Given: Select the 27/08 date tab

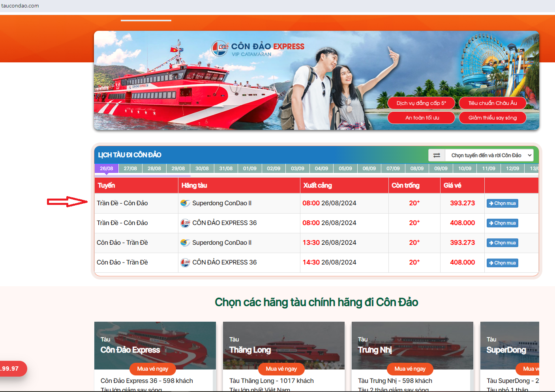Looking at the screenshot, I should (x=130, y=169).
